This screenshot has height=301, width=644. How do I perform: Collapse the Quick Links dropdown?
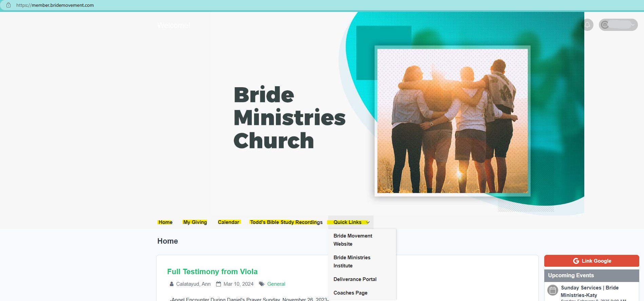[x=351, y=222]
